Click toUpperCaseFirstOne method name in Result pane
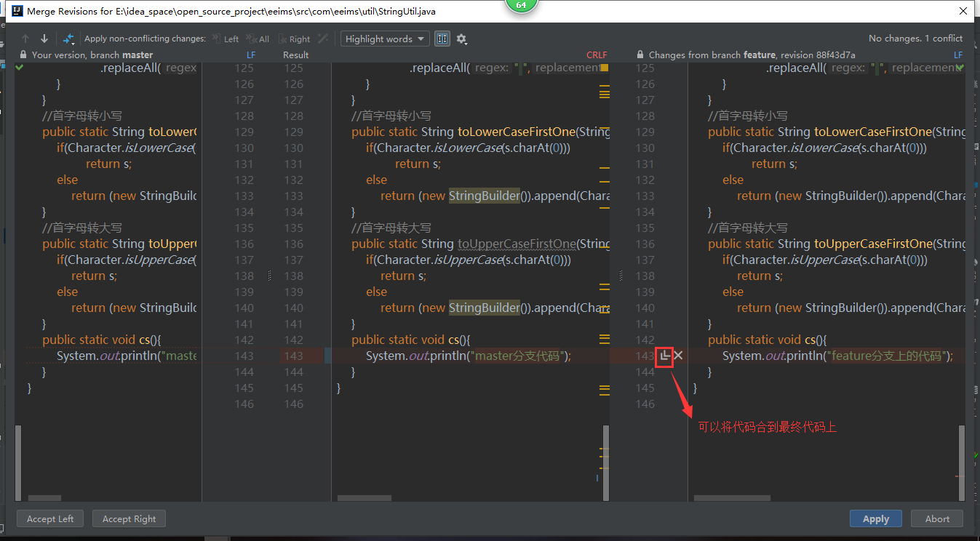The width and height of the screenshot is (980, 541). [517, 244]
